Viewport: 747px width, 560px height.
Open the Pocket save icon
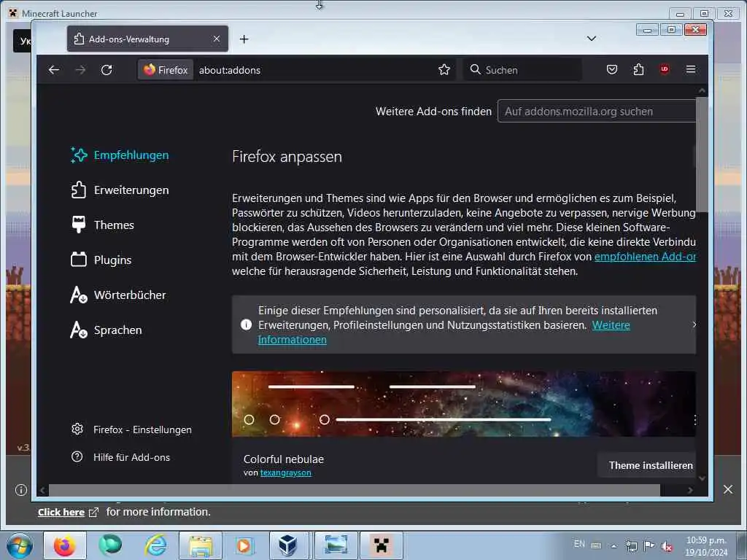612,70
